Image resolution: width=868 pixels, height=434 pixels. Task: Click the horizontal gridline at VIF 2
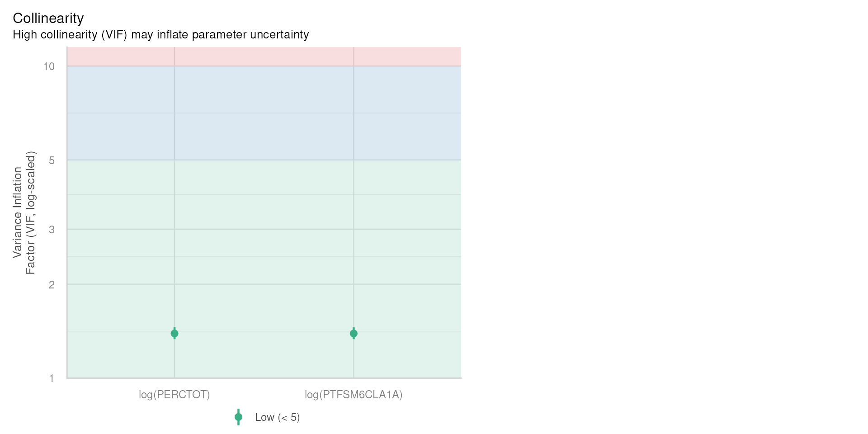click(x=264, y=284)
